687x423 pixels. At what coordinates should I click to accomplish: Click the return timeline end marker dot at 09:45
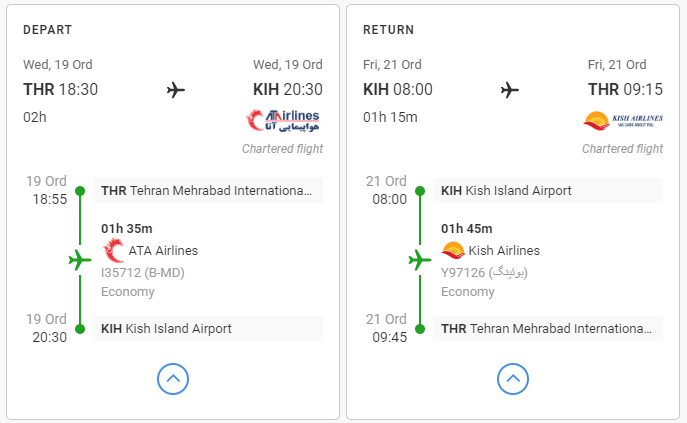[420, 329]
